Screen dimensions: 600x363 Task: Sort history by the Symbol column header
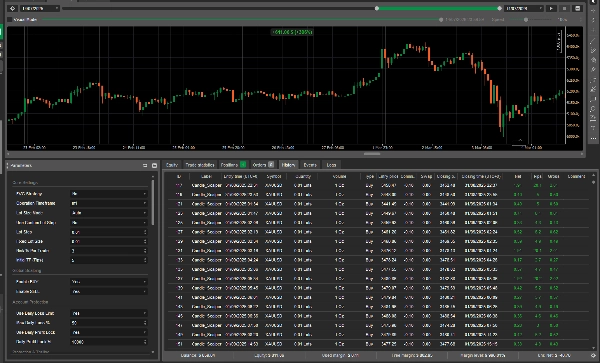(274, 176)
